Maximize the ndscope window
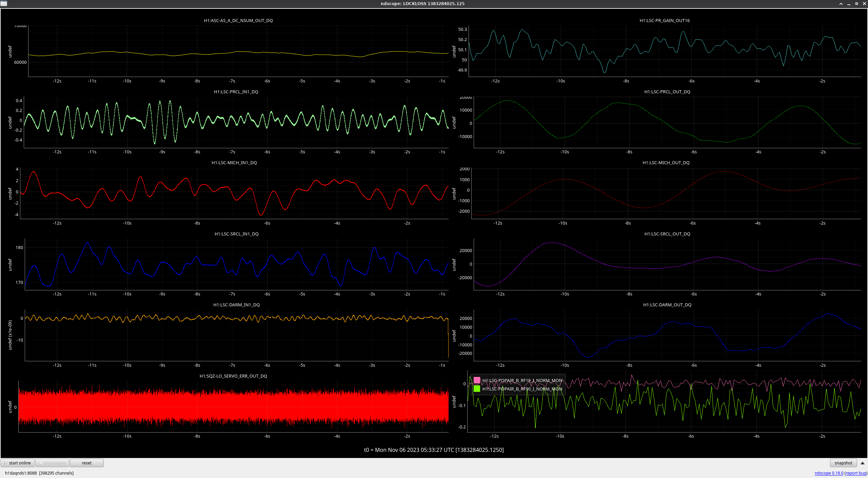868x478 pixels. pos(856,3)
